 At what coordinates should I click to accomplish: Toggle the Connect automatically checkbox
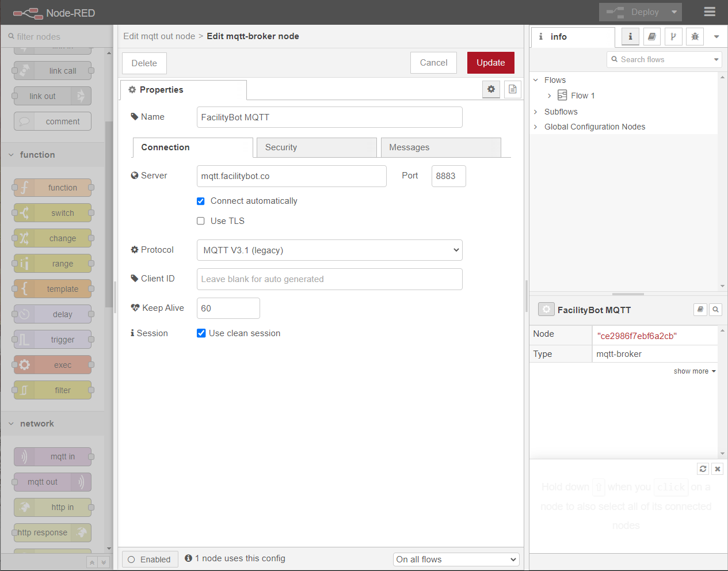point(201,201)
